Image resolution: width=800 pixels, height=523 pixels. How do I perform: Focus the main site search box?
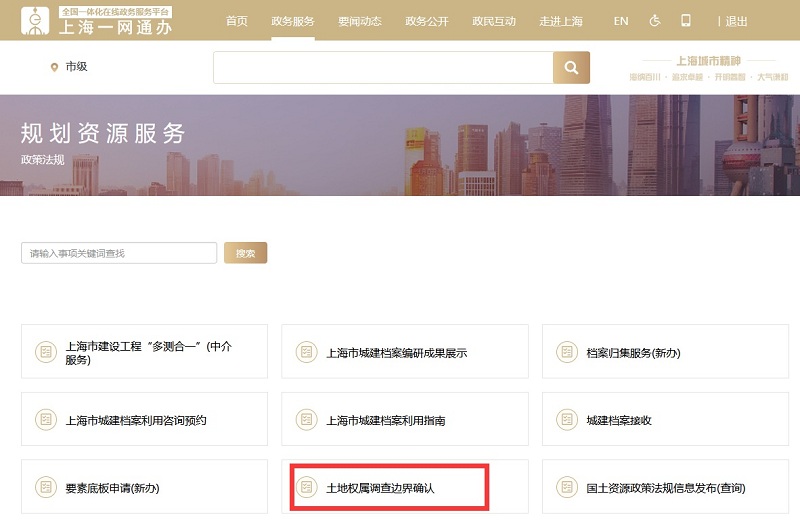[x=383, y=67]
